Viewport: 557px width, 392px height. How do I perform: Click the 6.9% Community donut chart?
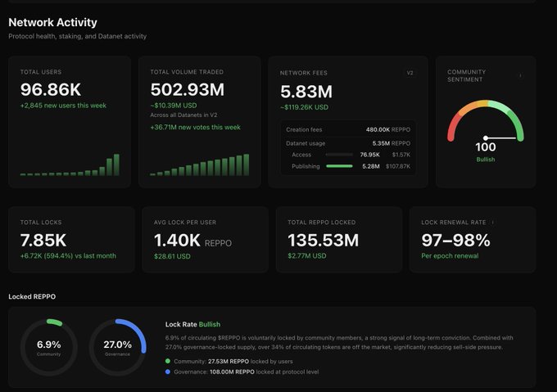click(49, 348)
